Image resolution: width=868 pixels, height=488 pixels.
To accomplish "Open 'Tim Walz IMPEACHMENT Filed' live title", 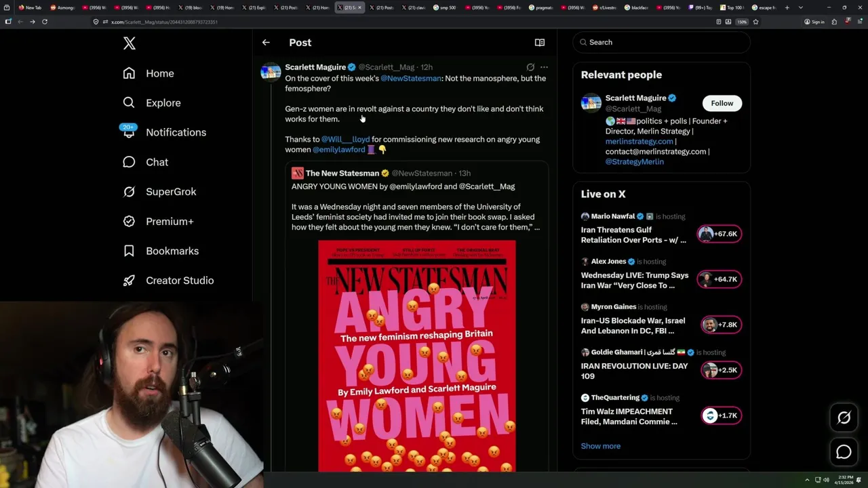I will point(629,416).
